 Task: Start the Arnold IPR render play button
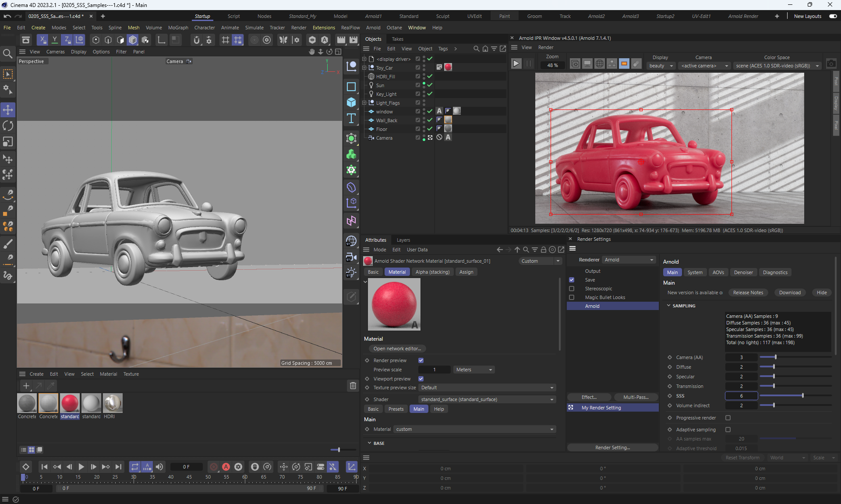[x=516, y=64]
